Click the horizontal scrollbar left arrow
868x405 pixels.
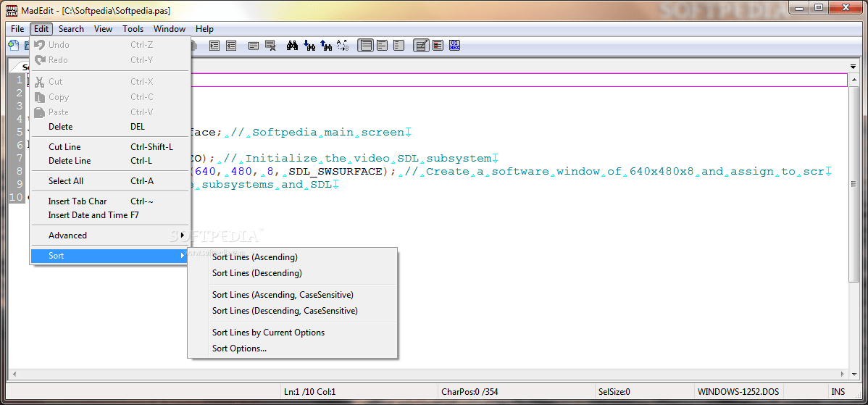tap(13, 375)
